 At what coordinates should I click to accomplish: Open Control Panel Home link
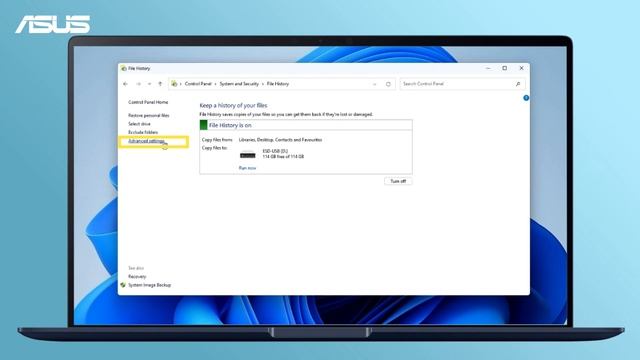(x=148, y=102)
